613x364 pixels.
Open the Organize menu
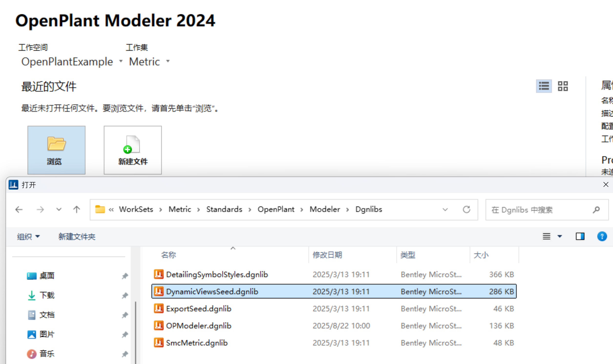(28, 237)
